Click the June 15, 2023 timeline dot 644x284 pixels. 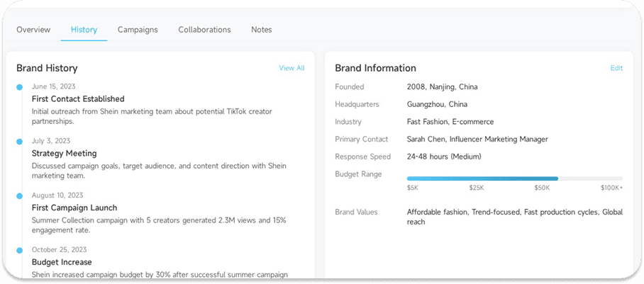tap(19, 87)
